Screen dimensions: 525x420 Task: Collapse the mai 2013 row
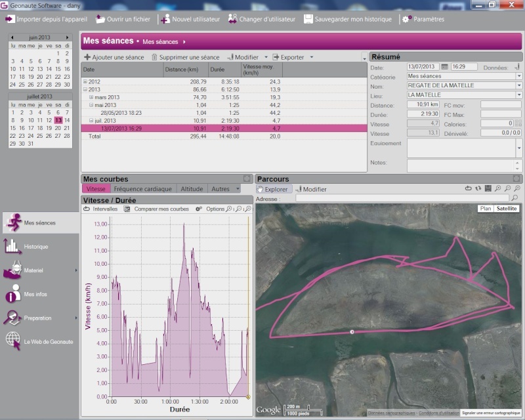click(x=91, y=105)
